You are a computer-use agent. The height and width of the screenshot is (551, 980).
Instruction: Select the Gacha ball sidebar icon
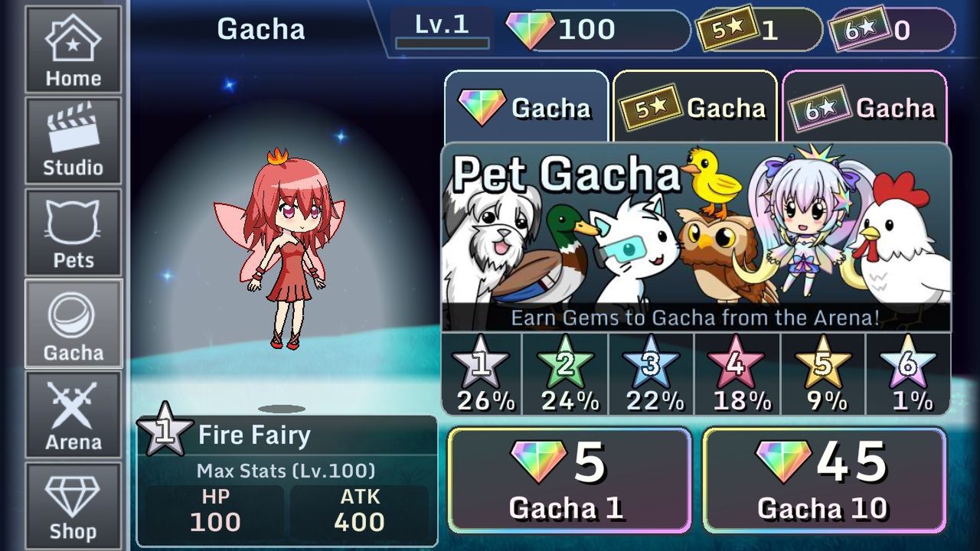[x=73, y=324]
